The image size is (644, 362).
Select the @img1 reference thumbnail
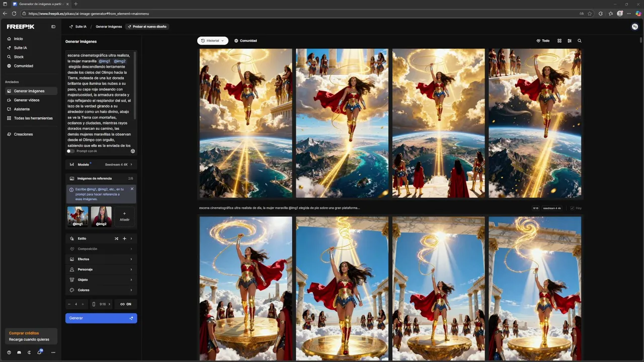(x=77, y=216)
